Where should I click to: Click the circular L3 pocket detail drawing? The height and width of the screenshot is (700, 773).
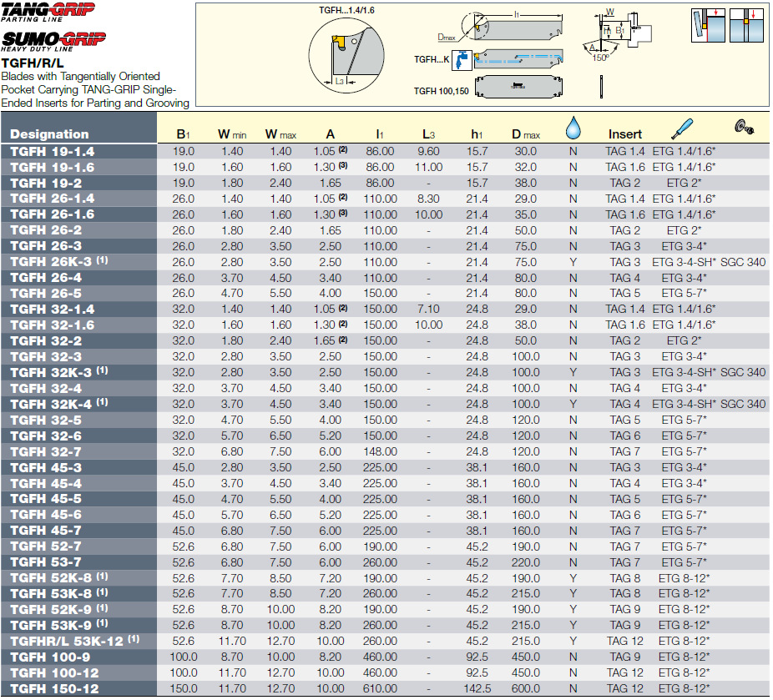(x=346, y=56)
